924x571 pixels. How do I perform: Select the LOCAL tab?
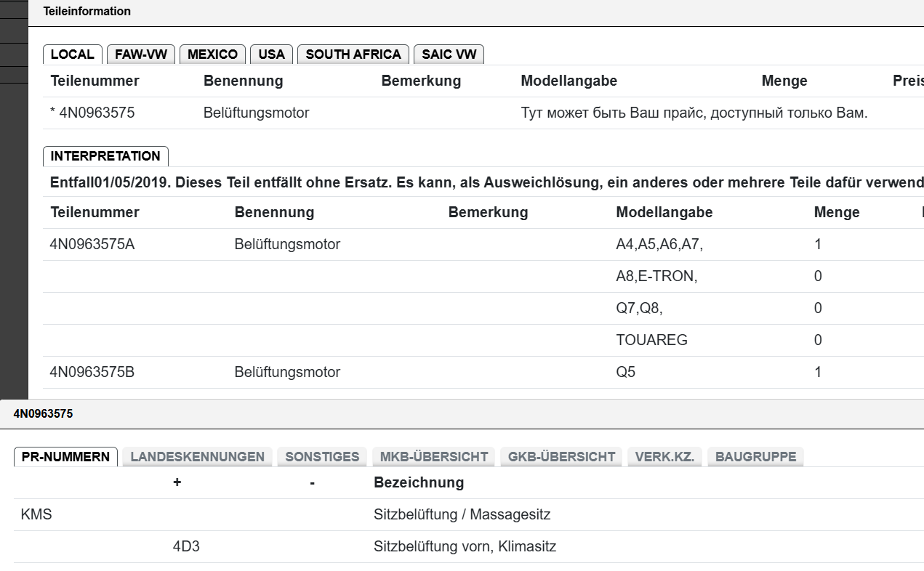pos(73,54)
